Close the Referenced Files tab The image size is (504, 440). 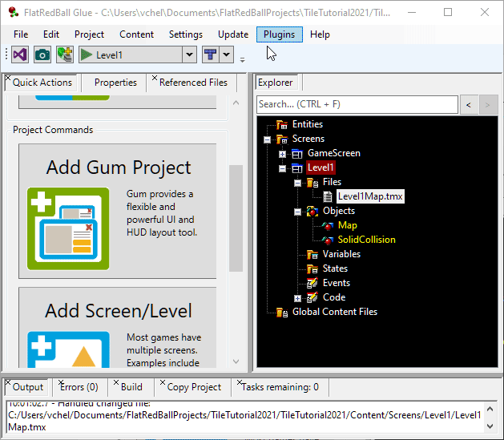coord(153,79)
